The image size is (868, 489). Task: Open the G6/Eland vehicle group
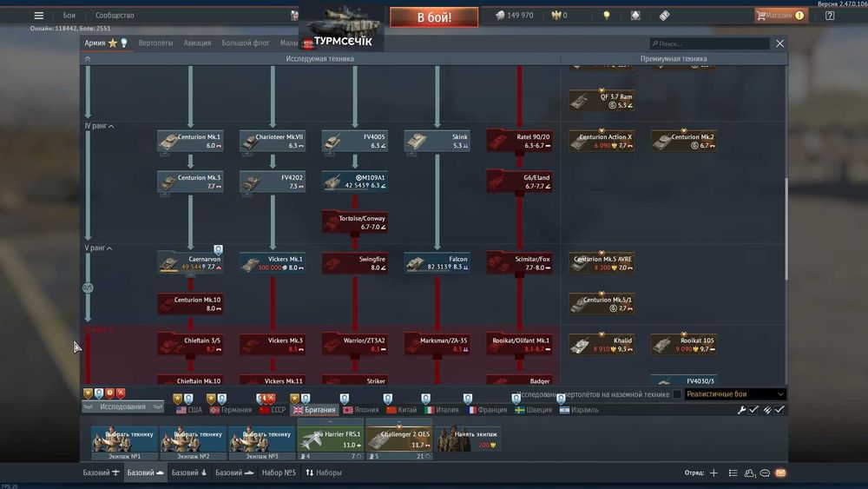(x=519, y=182)
